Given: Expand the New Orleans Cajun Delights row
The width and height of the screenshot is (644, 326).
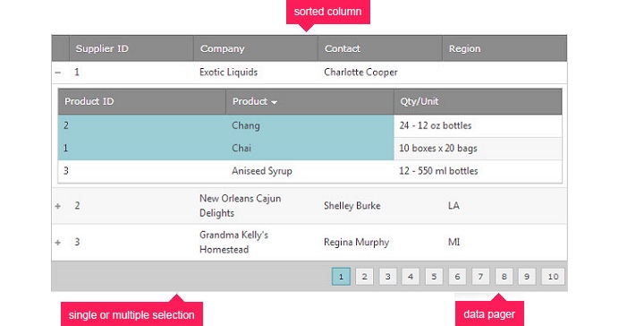Looking at the screenshot, I should (58, 206).
